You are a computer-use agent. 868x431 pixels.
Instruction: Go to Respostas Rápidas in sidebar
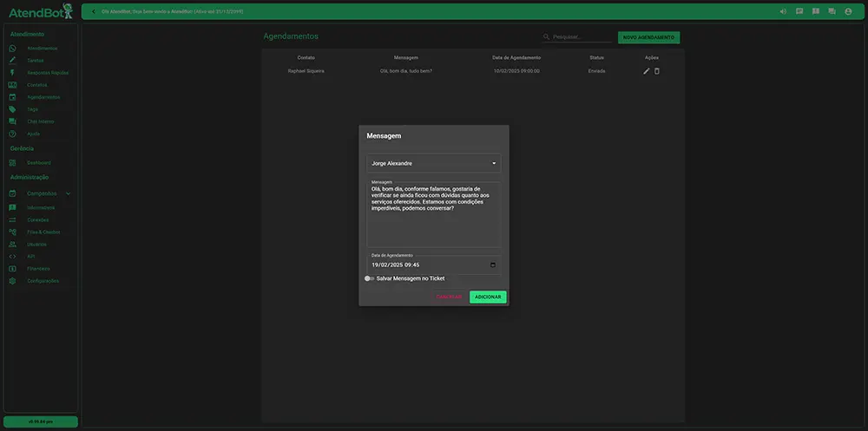coord(47,73)
